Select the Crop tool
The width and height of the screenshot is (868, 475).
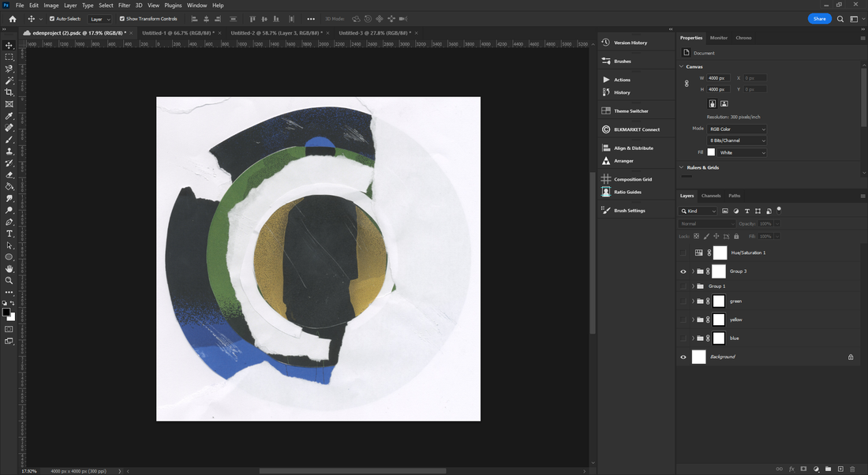9,92
